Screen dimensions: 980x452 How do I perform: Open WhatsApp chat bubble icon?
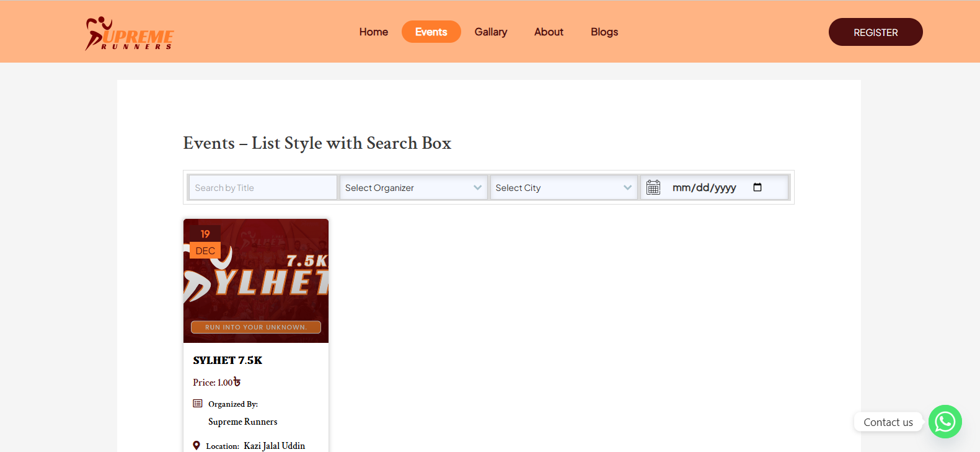click(945, 422)
